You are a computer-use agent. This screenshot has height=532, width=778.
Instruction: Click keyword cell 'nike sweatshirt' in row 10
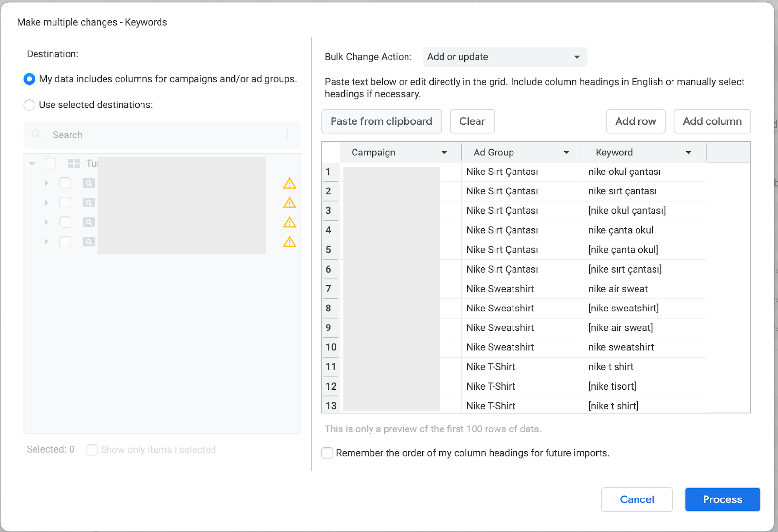pos(644,347)
